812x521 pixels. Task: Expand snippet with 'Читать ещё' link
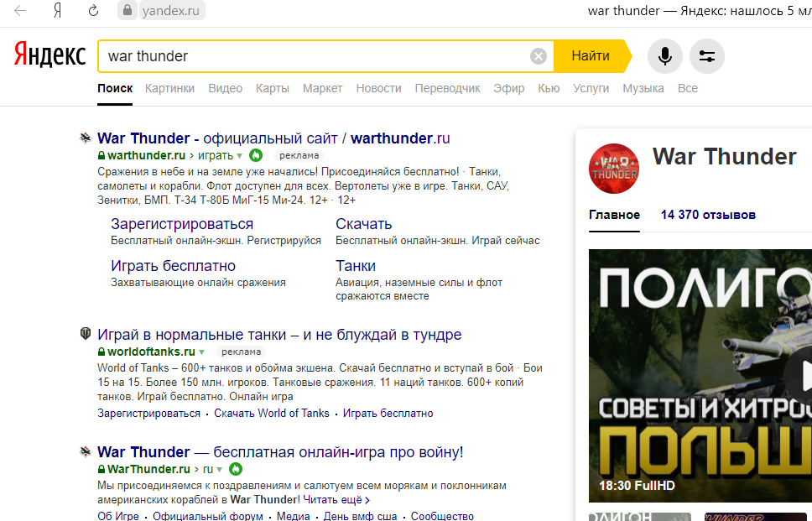pos(336,500)
